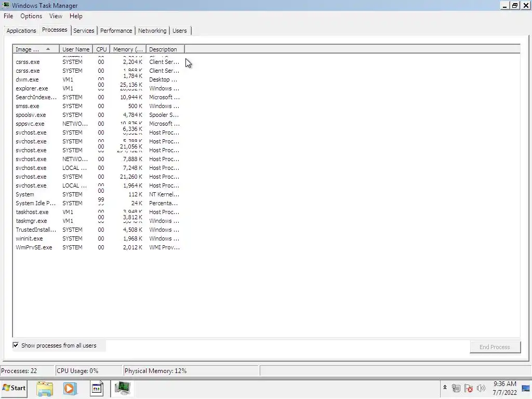The width and height of the screenshot is (532, 399).
Task: Select the smss.exe process row
Action: point(98,106)
